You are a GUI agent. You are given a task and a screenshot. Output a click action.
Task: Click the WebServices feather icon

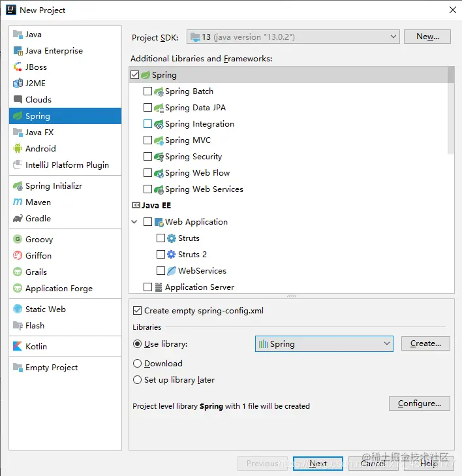tap(172, 270)
